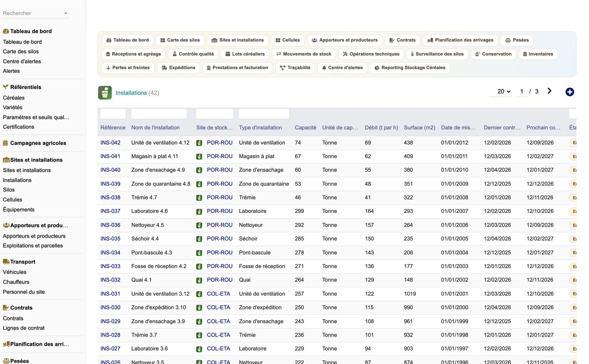Open the Pesées tab
This screenshot has height=364, width=589.
pos(517,40)
